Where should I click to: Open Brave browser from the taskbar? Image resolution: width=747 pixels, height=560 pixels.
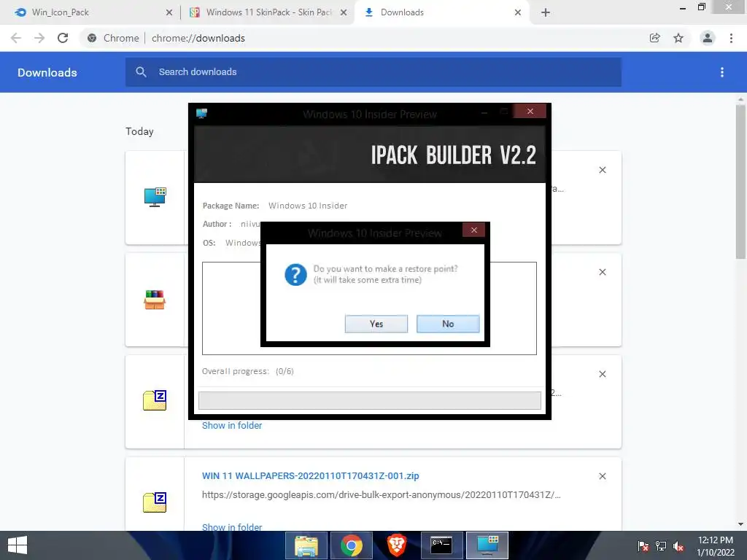tap(396, 545)
